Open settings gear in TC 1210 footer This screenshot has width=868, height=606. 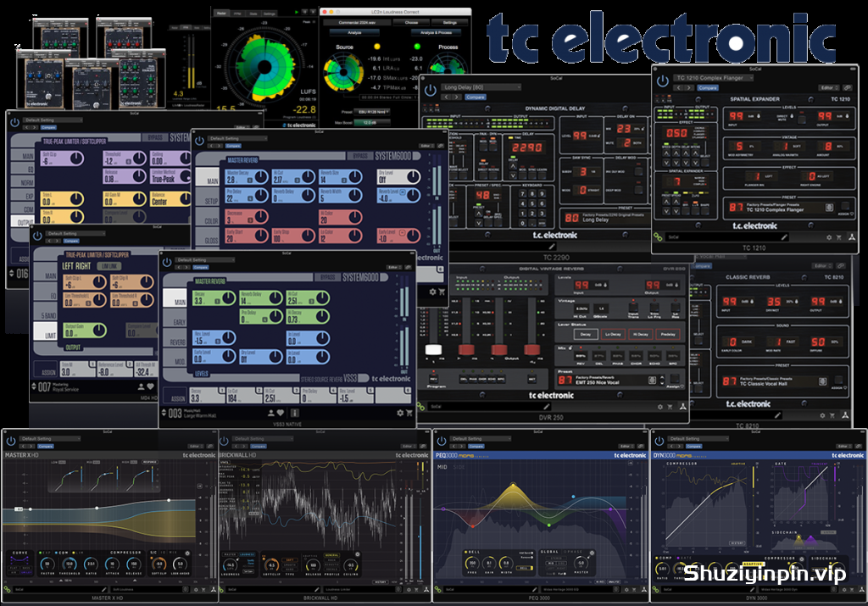point(829,237)
